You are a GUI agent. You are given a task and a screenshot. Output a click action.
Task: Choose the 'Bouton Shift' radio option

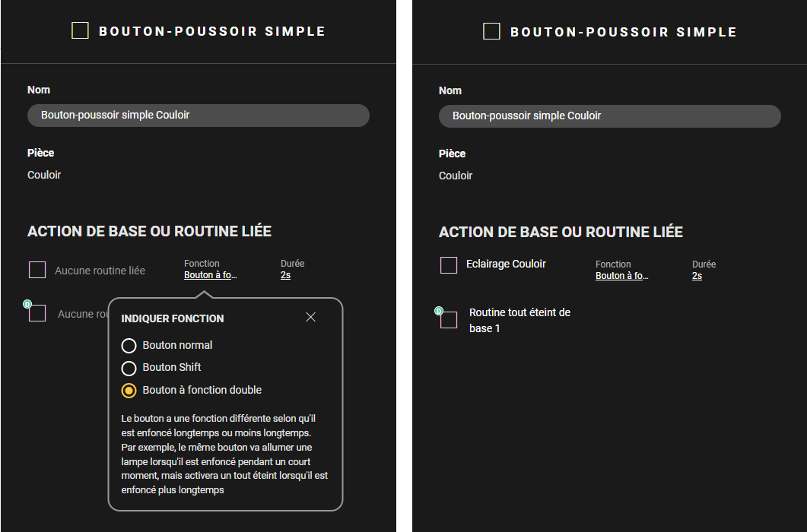(x=129, y=368)
